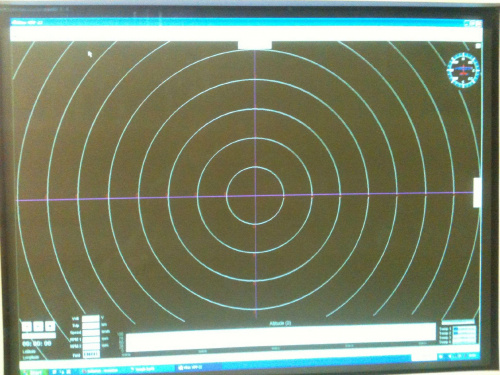Click the third playback control button
500x375 pixels.
pyautogui.click(x=50, y=326)
